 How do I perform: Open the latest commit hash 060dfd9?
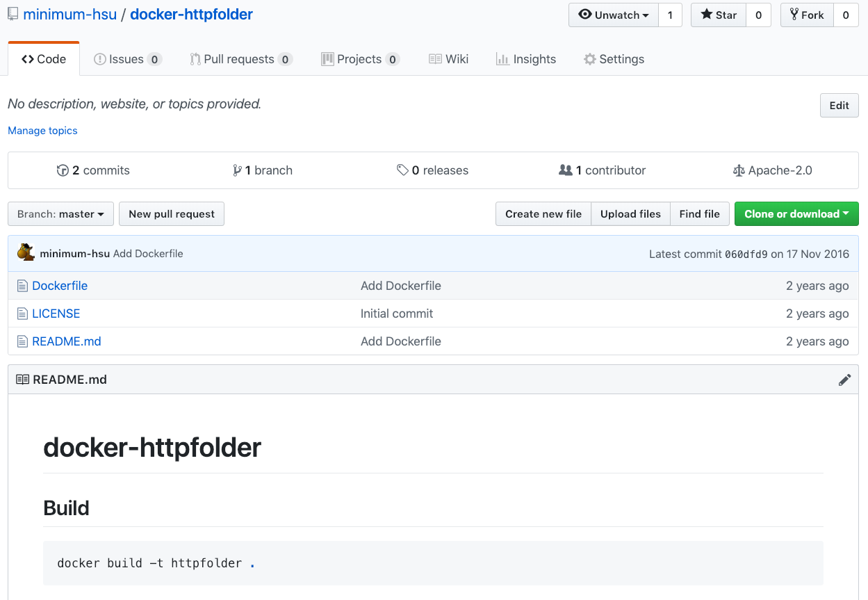click(746, 254)
